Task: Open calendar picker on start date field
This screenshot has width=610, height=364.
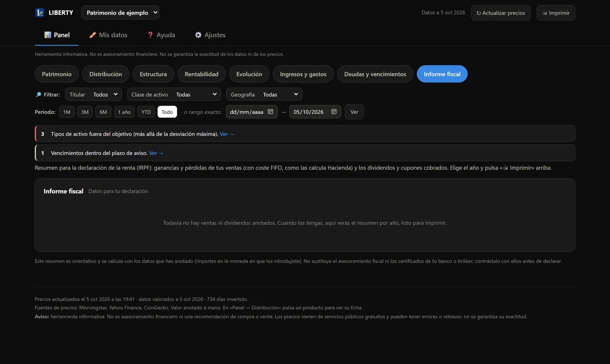Action: coord(270,112)
